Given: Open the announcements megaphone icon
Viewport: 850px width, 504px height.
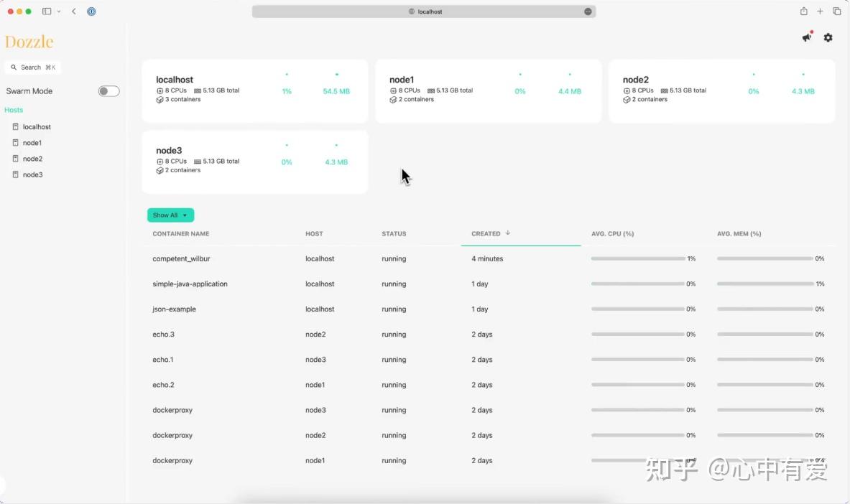Looking at the screenshot, I should pyautogui.click(x=807, y=37).
